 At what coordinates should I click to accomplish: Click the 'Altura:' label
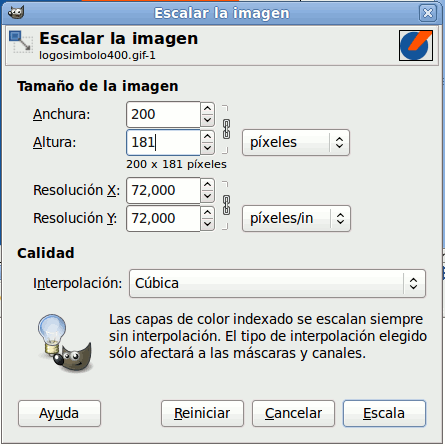[55, 143]
